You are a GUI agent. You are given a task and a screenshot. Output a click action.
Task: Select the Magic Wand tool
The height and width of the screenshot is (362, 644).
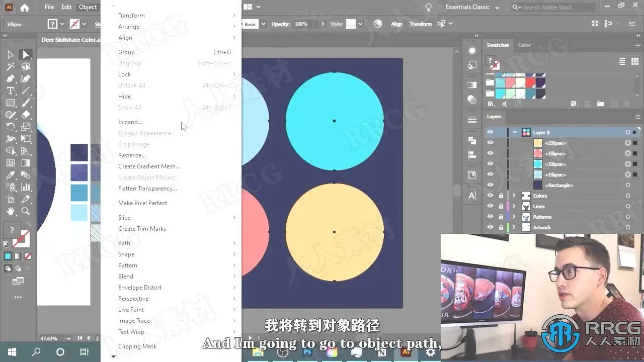tap(10, 66)
